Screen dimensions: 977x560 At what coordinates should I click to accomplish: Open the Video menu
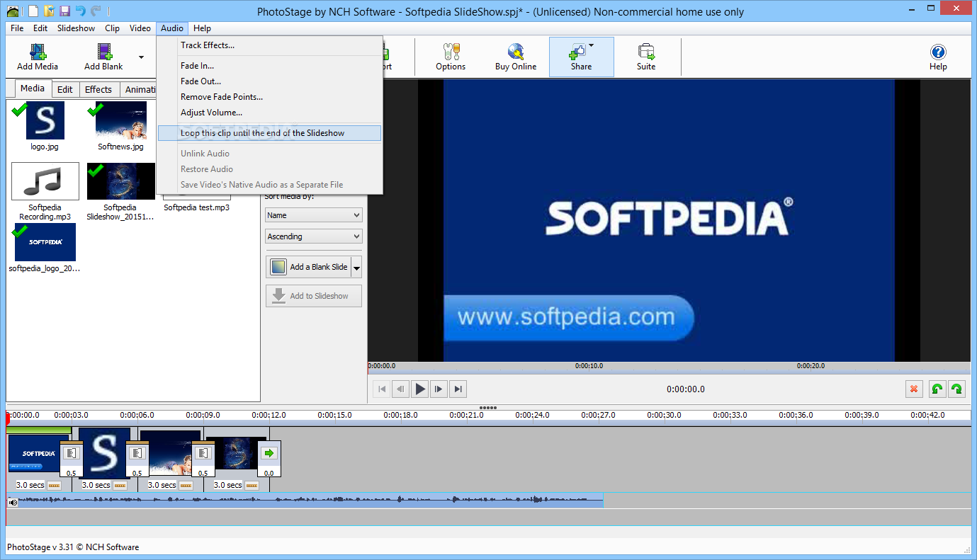click(140, 28)
